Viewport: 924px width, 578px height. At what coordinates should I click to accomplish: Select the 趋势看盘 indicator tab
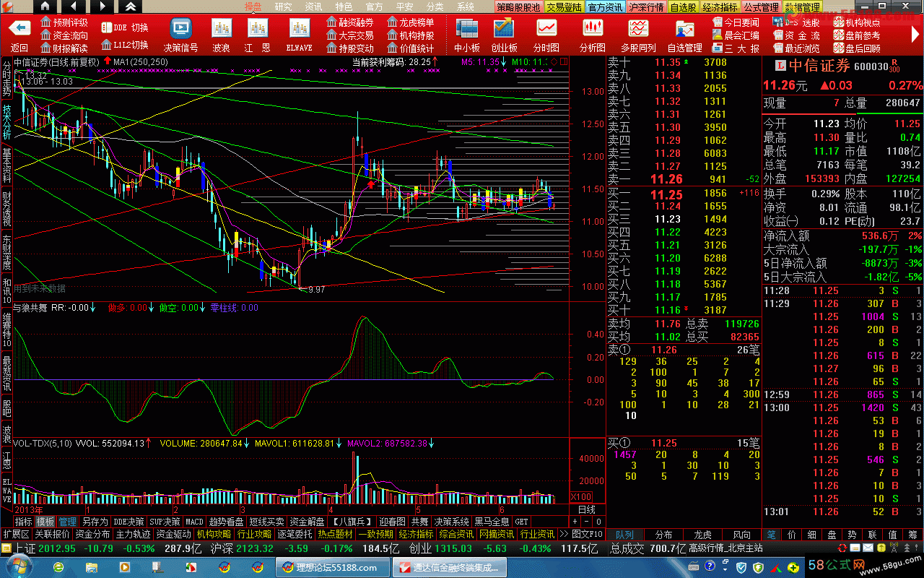click(x=226, y=521)
